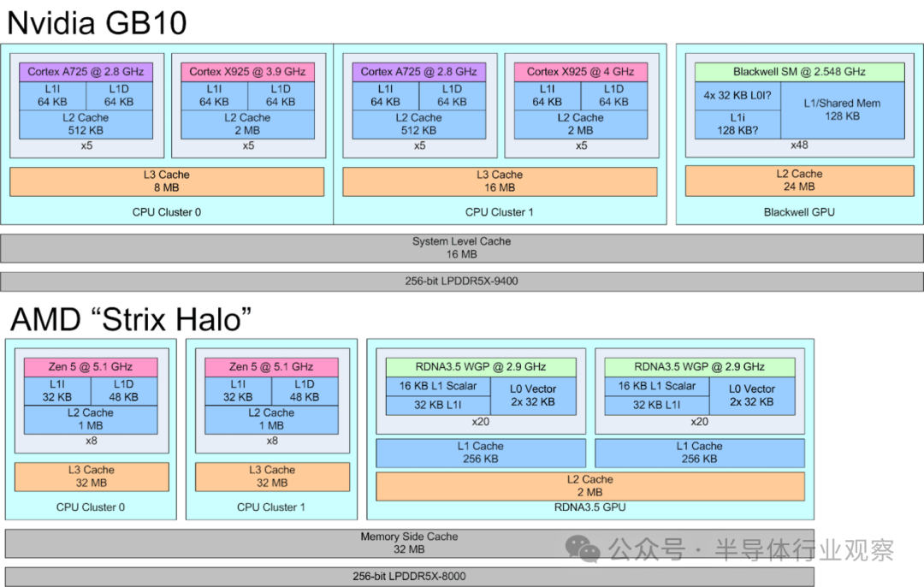Select the L0 Vector 2x 32 KB cell
The image size is (924, 587).
[x=535, y=395]
